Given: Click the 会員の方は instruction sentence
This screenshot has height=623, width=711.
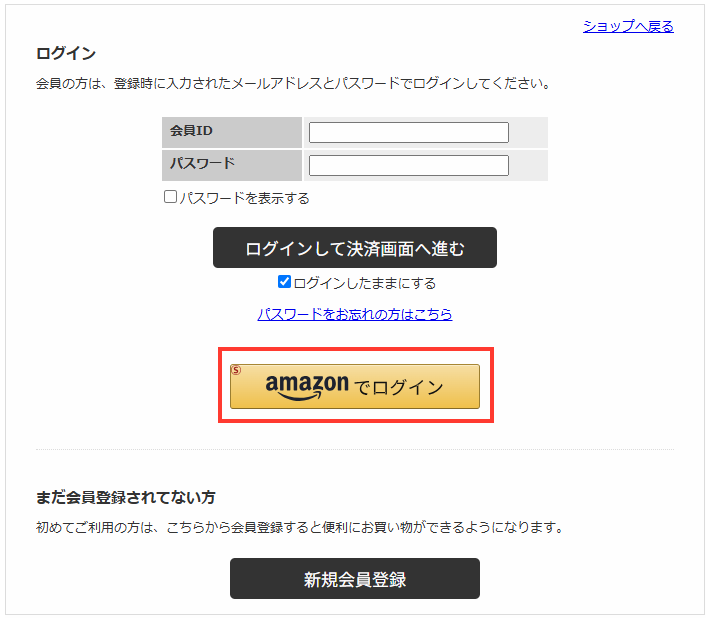Looking at the screenshot, I should point(293,83).
